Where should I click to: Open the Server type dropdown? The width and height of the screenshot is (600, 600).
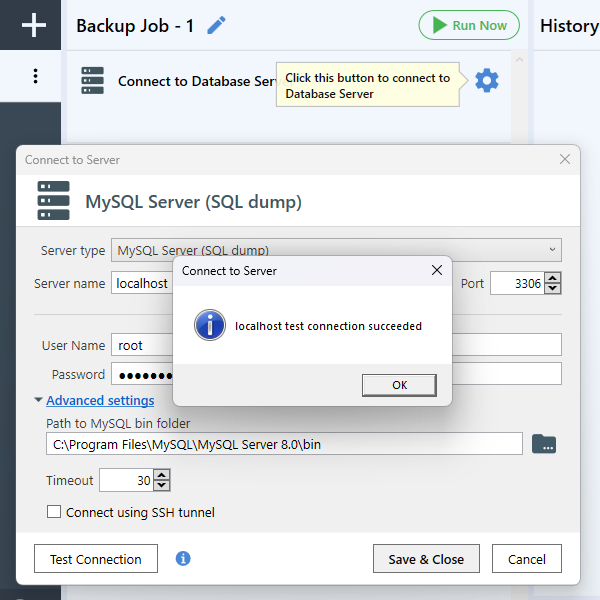pyautogui.click(x=336, y=250)
